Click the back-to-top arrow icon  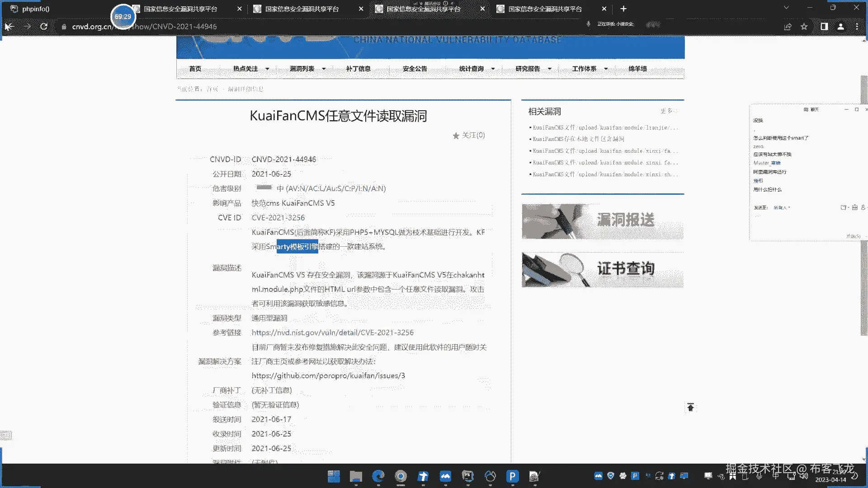click(x=690, y=408)
